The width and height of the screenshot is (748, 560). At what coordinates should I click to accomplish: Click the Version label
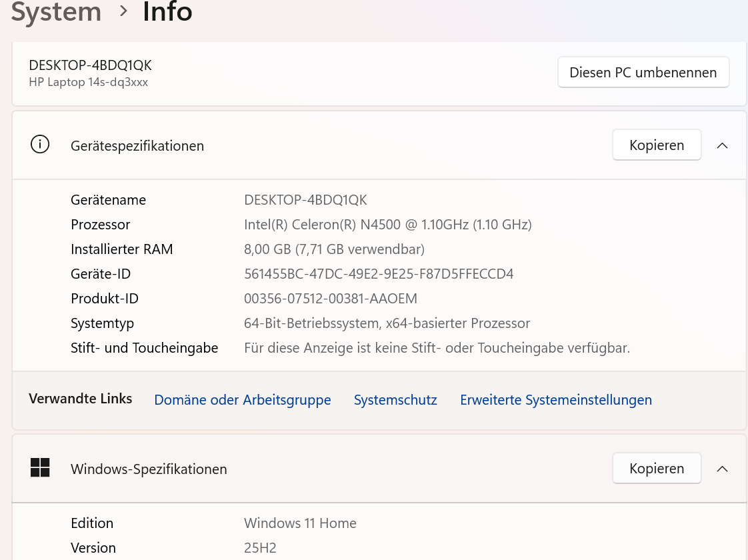pos(93,548)
